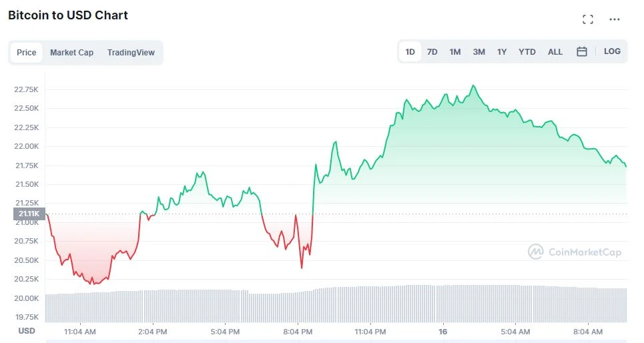
Task: Select the 7D time range
Action: [x=432, y=51]
